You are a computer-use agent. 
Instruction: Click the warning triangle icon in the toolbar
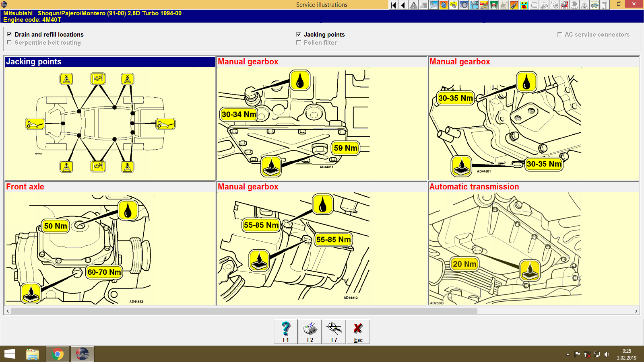pos(413,4)
